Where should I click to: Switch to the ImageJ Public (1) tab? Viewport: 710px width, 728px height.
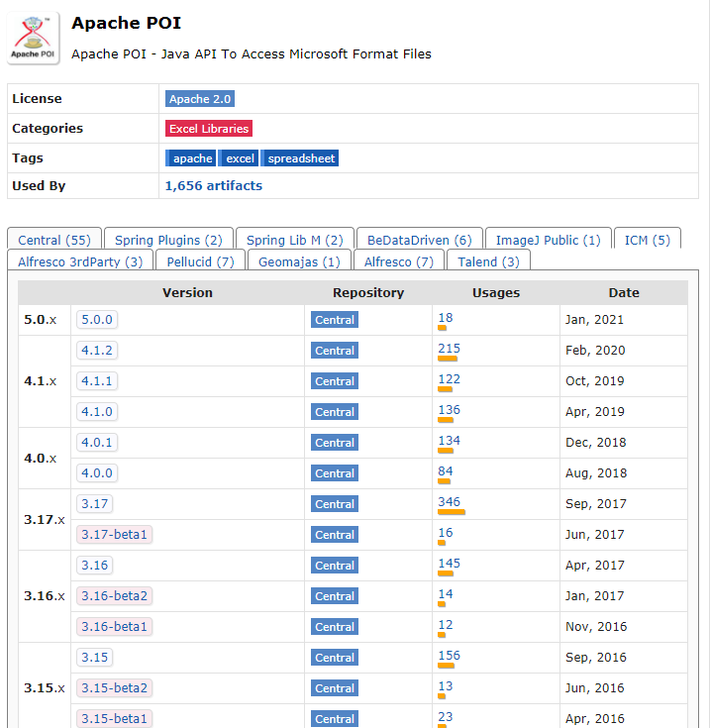click(548, 240)
